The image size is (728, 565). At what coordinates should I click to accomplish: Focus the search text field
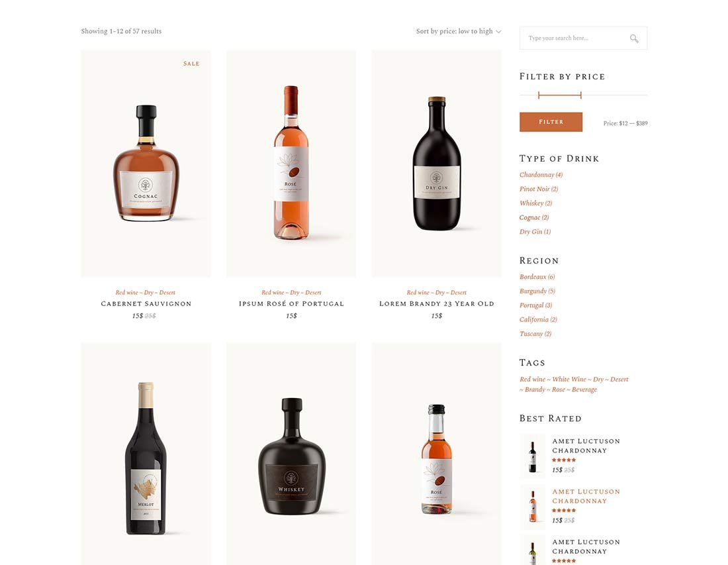(576, 38)
